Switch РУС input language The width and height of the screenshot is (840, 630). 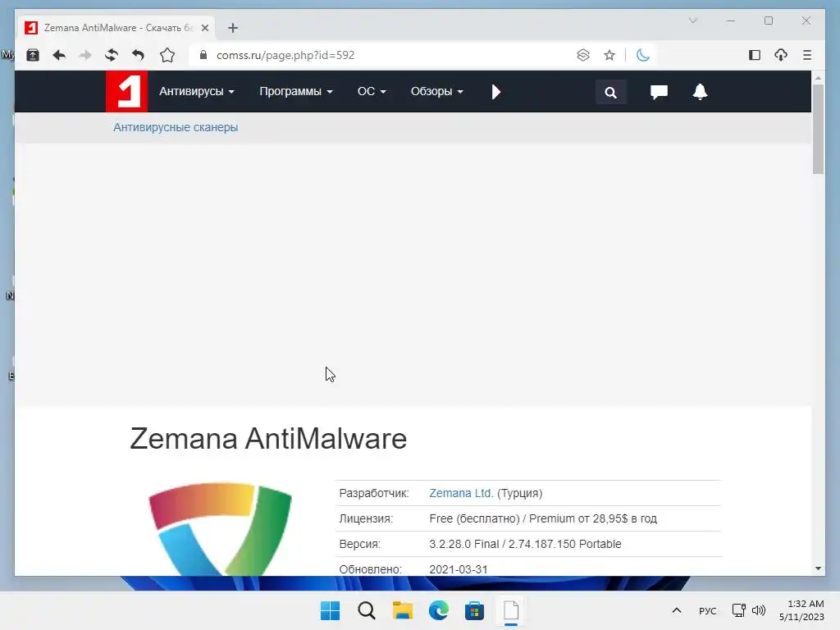(x=708, y=610)
